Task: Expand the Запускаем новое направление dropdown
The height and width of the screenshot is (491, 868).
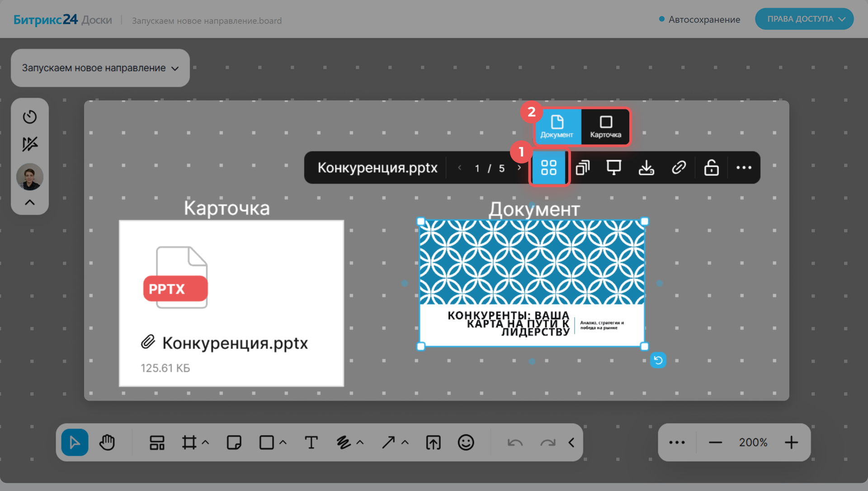Action: click(x=100, y=68)
